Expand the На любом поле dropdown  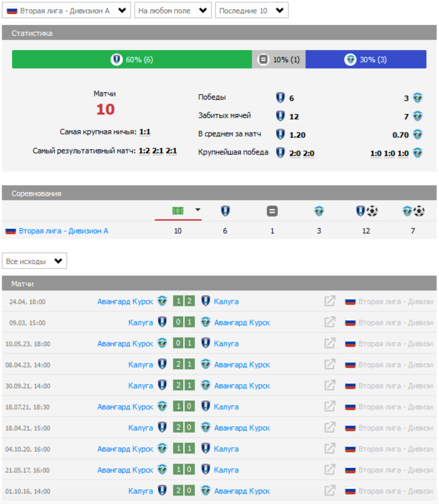pos(173,11)
